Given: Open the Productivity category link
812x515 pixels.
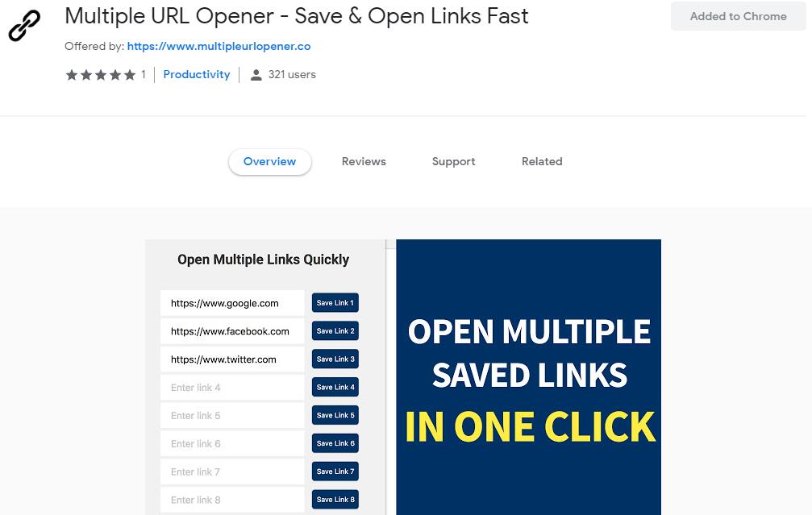Looking at the screenshot, I should 196,74.
